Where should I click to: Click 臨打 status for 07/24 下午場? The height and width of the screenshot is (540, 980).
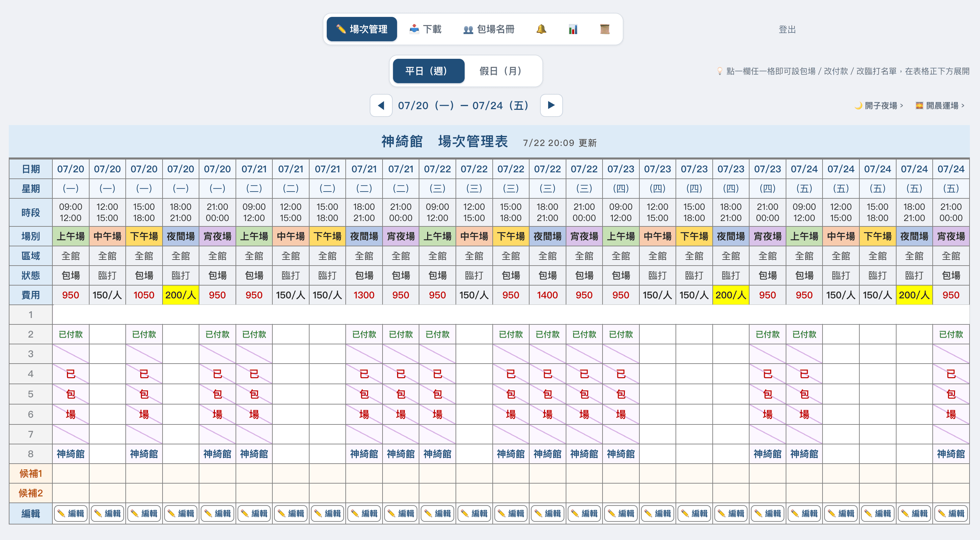(878, 275)
